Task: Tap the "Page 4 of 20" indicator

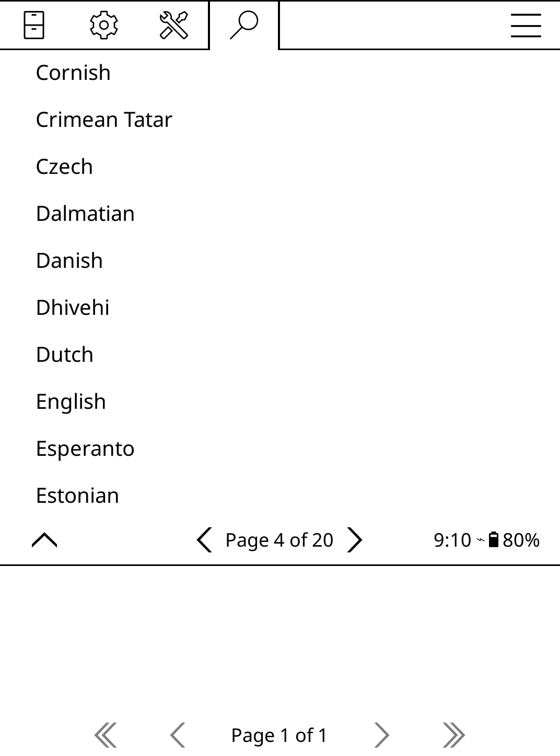Action: (279, 540)
